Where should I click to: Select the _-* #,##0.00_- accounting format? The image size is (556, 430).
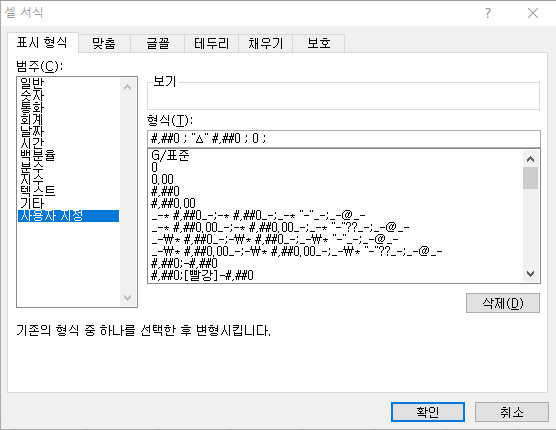click(x=335, y=228)
